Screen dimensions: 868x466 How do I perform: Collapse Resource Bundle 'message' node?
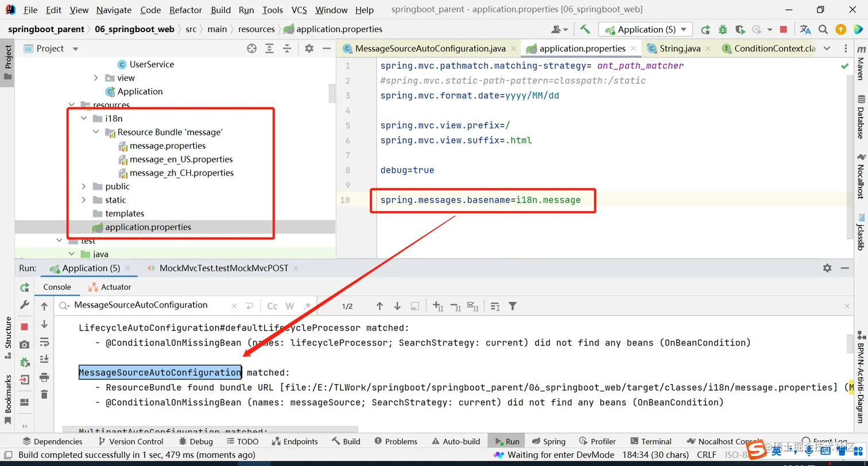coord(96,132)
